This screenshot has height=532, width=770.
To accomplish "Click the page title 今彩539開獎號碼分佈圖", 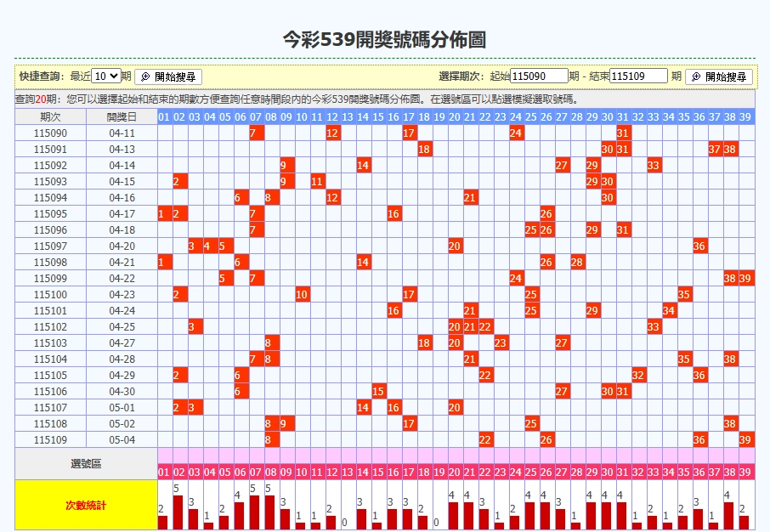I will click(x=384, y=40).
